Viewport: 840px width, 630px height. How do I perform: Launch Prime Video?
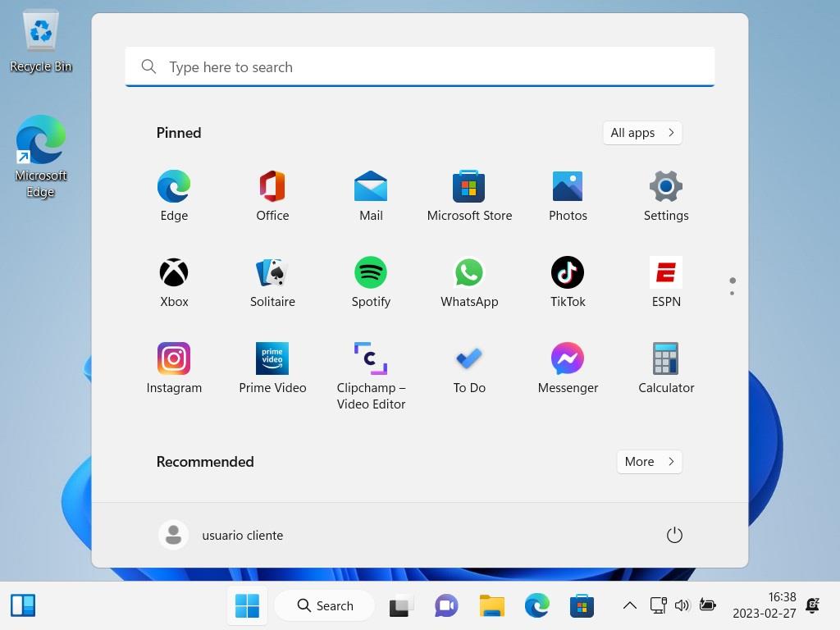click(272, 359)
